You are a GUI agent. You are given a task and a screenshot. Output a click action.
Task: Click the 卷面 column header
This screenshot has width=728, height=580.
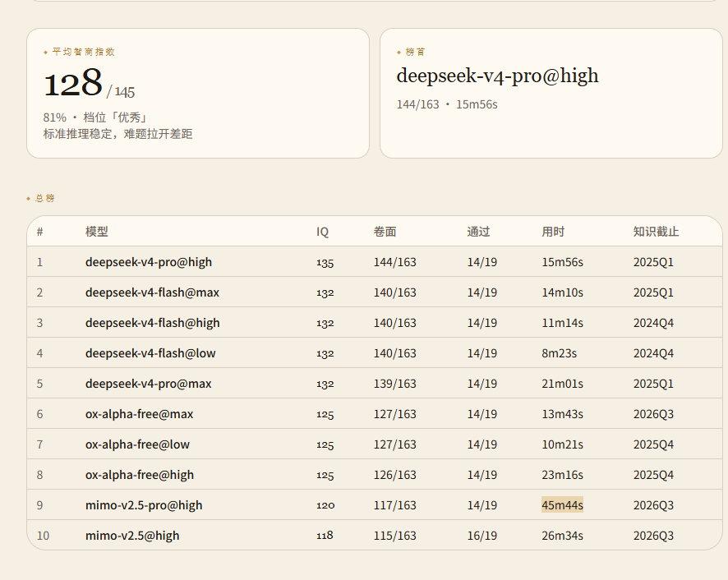point(385,231)
